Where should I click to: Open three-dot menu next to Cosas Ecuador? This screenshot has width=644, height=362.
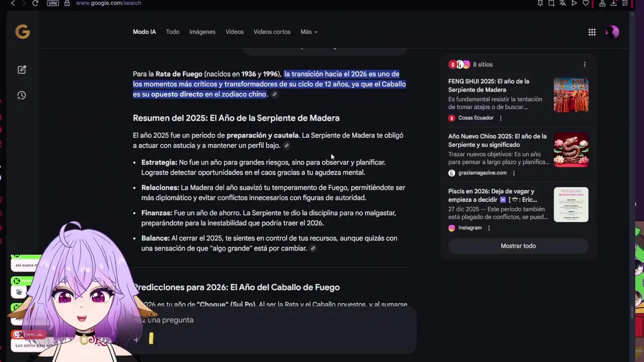pos(501,118)
